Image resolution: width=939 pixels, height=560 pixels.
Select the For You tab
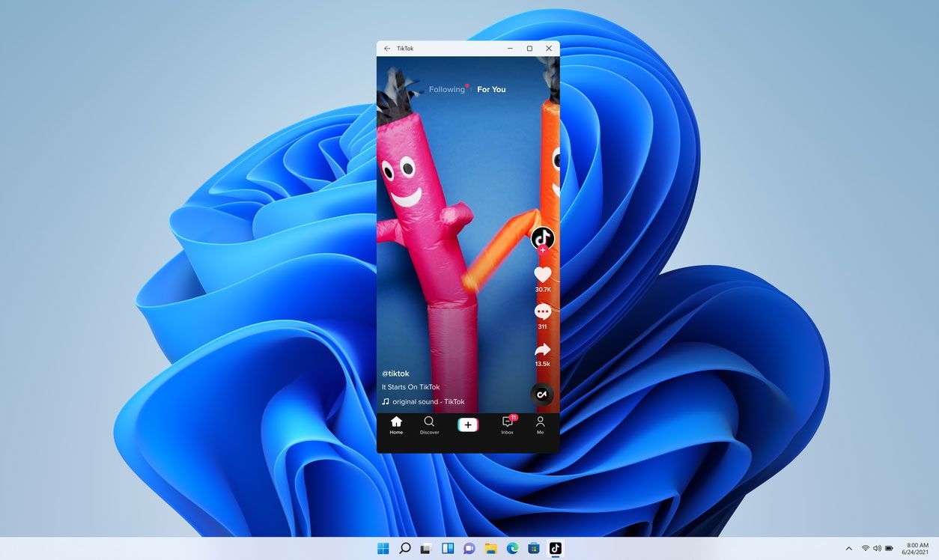coord(490,89)
